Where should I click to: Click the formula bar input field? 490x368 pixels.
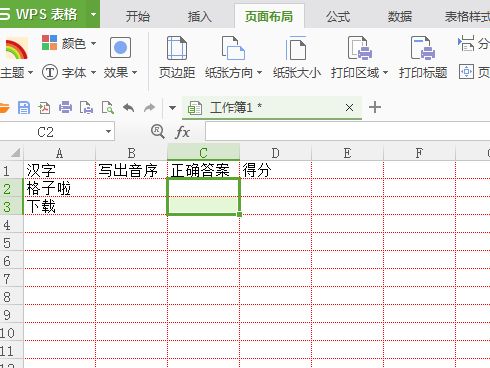coord(347,132)
